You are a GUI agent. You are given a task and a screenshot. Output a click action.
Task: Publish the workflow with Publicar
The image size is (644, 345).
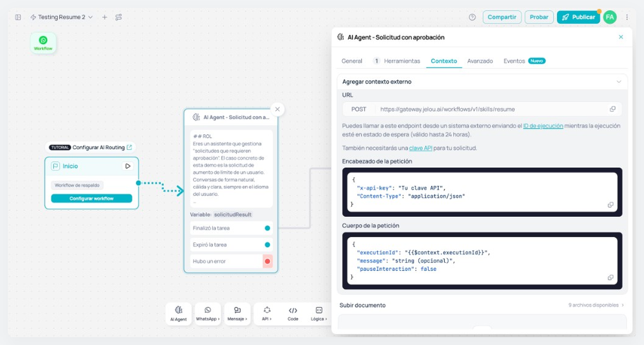(578, 17)
